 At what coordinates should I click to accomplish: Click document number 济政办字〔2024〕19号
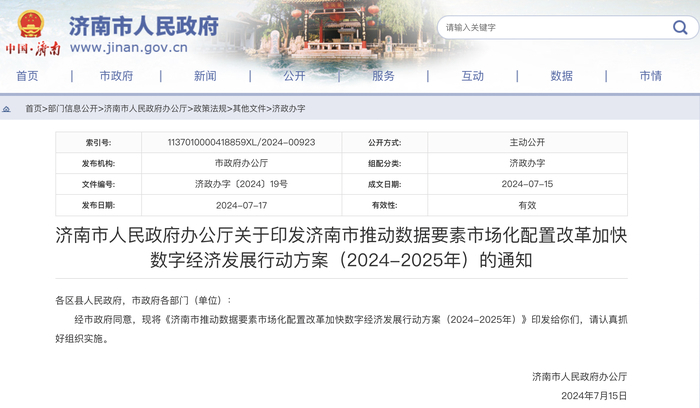(242, 184)
